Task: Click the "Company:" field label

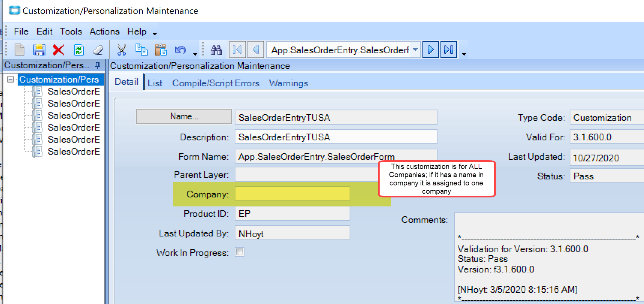Action: [x=208, y=194]
